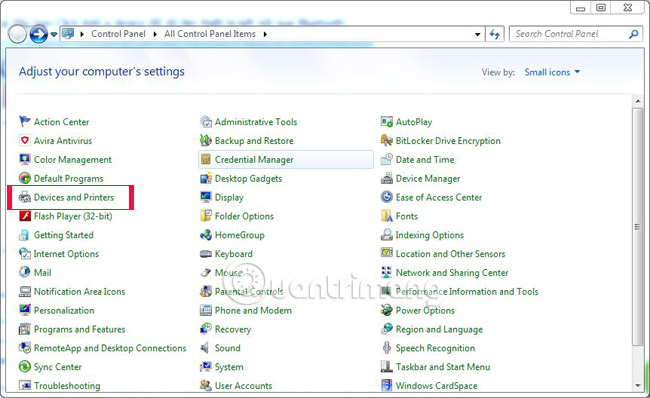Image resolution: width=650 pixels, height=398 pixels.
Task: Click the Fonts icon
Action: coord(386,216)
